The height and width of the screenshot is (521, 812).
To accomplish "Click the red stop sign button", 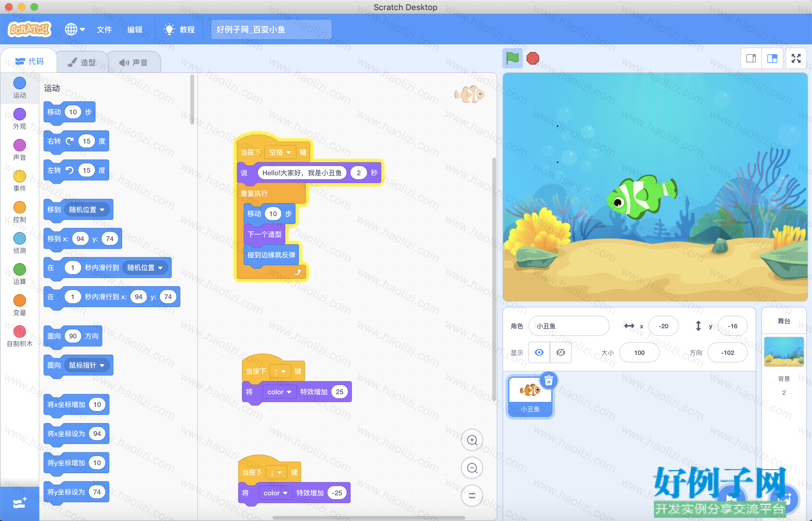I will coord(533,58).
